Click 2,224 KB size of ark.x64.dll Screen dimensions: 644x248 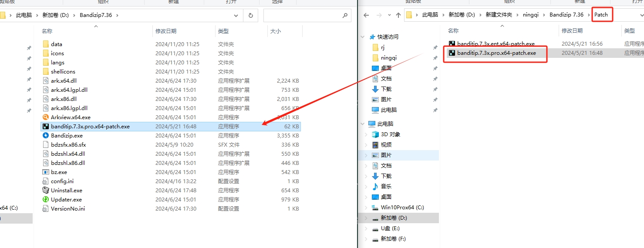coord(288,80)
